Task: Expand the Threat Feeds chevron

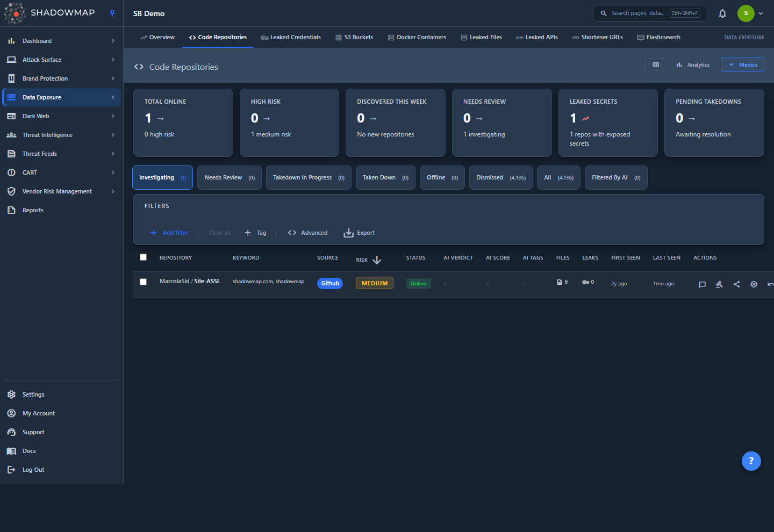Action: pos(113,154)
